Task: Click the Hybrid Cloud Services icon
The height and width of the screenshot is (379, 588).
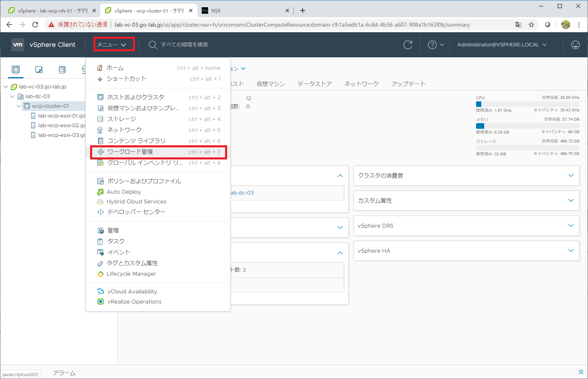Action: click(100, 202)
